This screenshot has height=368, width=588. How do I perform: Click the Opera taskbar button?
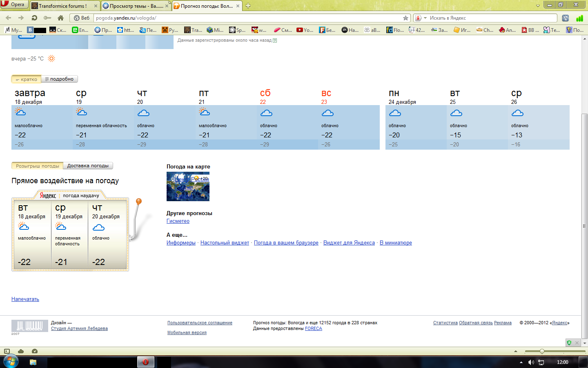click(145, 362)
